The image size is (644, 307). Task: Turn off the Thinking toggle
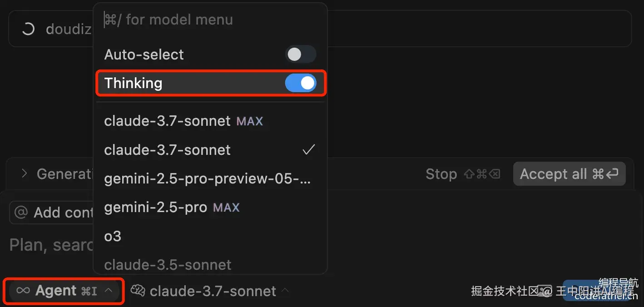[x=300, y=83]
